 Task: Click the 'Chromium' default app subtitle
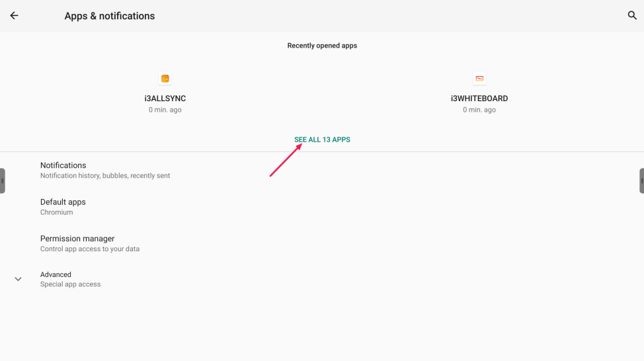pyautogui.click(x=56, y=212)
